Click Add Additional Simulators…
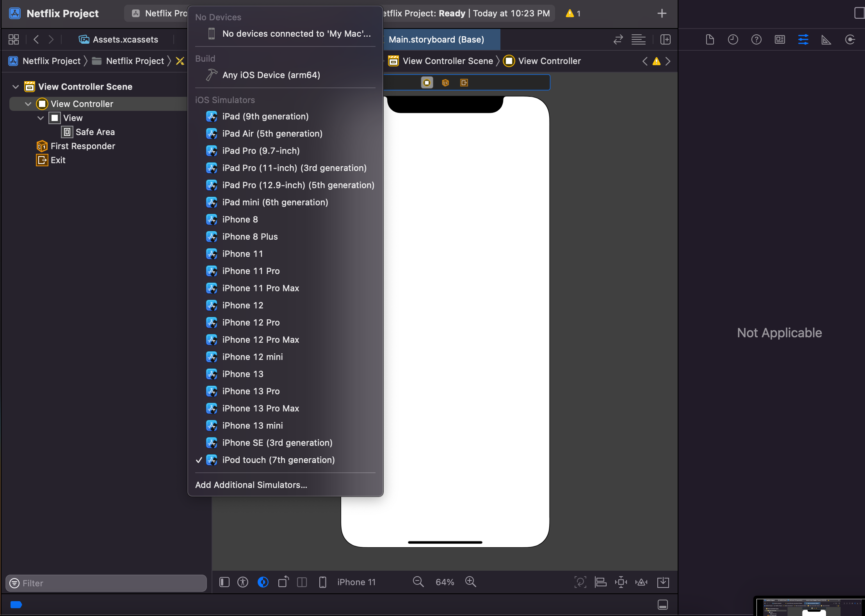The height and width of the screenshot is (616, 865). point(251,485)
